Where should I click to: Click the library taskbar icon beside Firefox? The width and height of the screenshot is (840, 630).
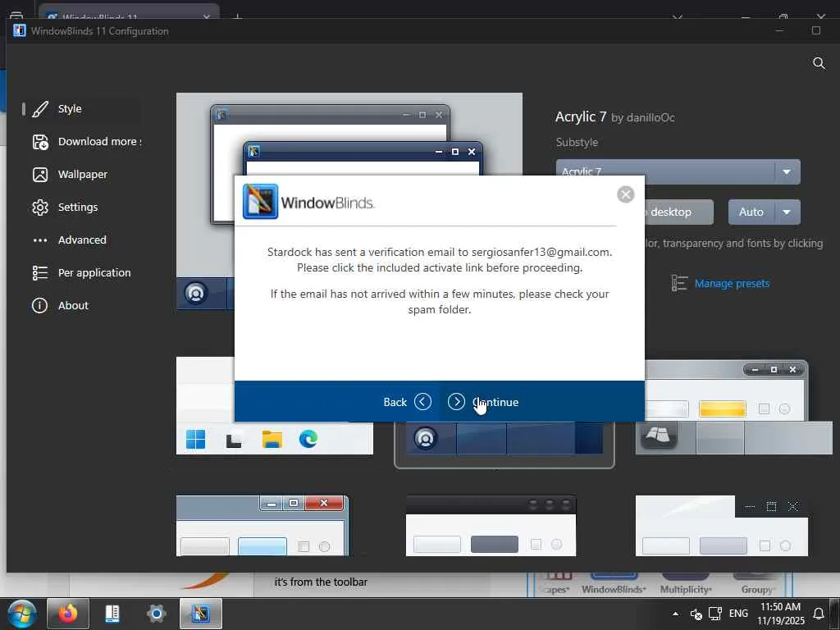click(x=112, y=614)
